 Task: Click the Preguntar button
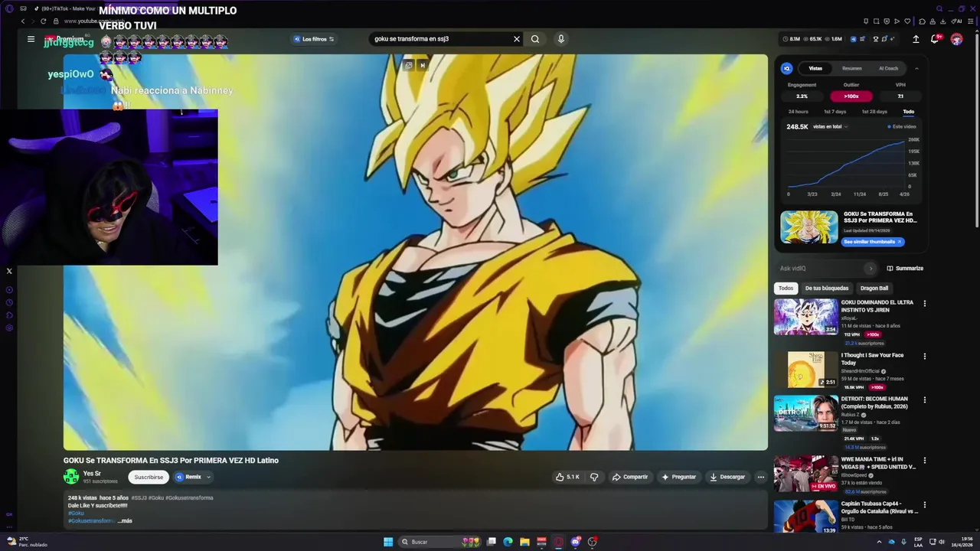tap(679, 477)
